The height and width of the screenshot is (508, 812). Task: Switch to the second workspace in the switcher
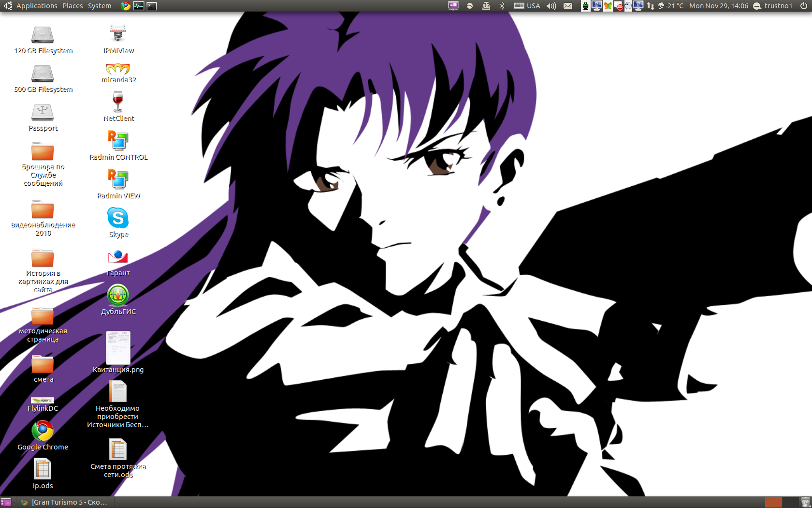(x=789, y=502)
